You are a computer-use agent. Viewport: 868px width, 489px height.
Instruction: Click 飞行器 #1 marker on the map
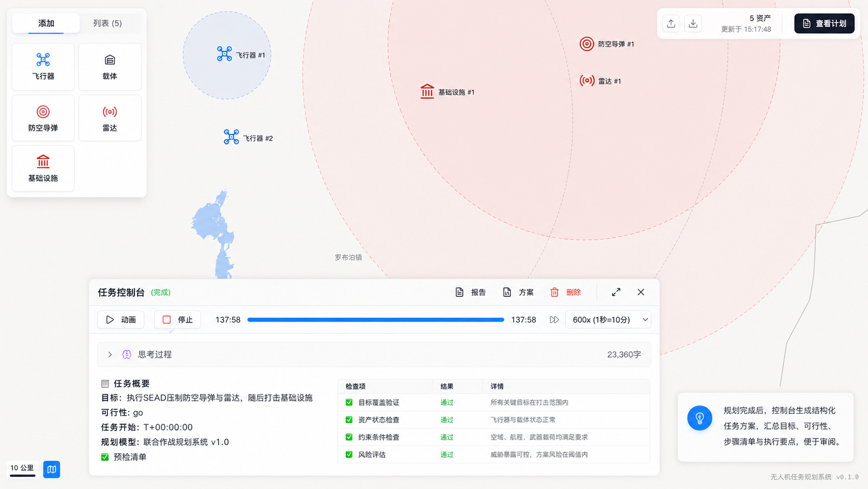click(x=225, y=54)
